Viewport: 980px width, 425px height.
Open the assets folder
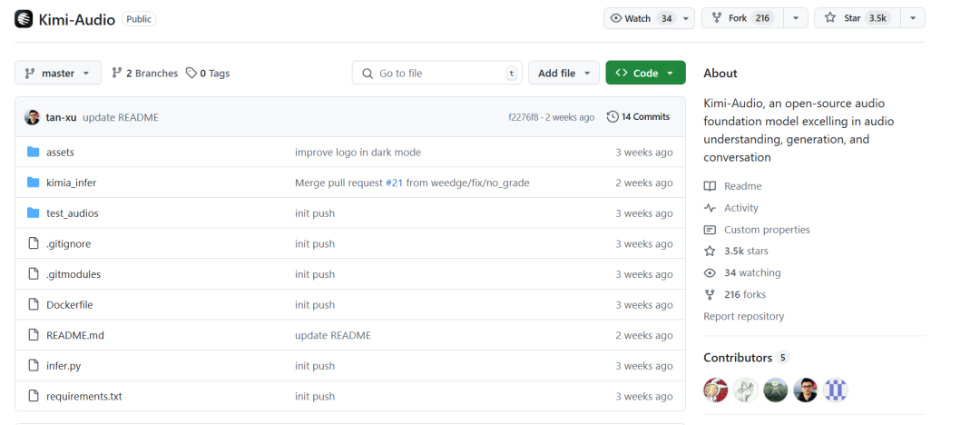coord(60,152)
